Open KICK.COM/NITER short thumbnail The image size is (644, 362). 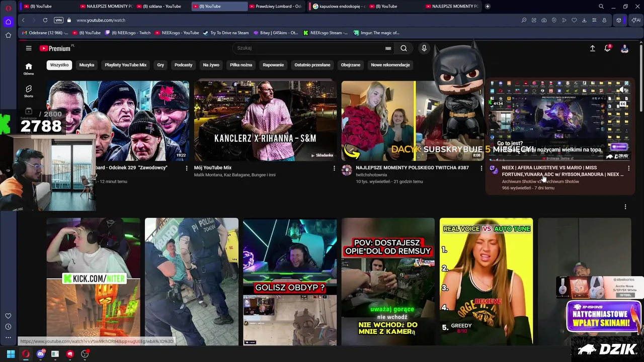pyautogui.click(x=94, y=282)
